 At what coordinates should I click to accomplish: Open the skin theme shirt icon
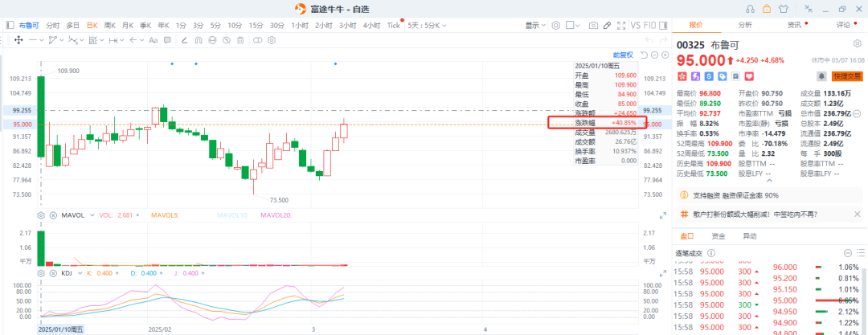[783, 8]
